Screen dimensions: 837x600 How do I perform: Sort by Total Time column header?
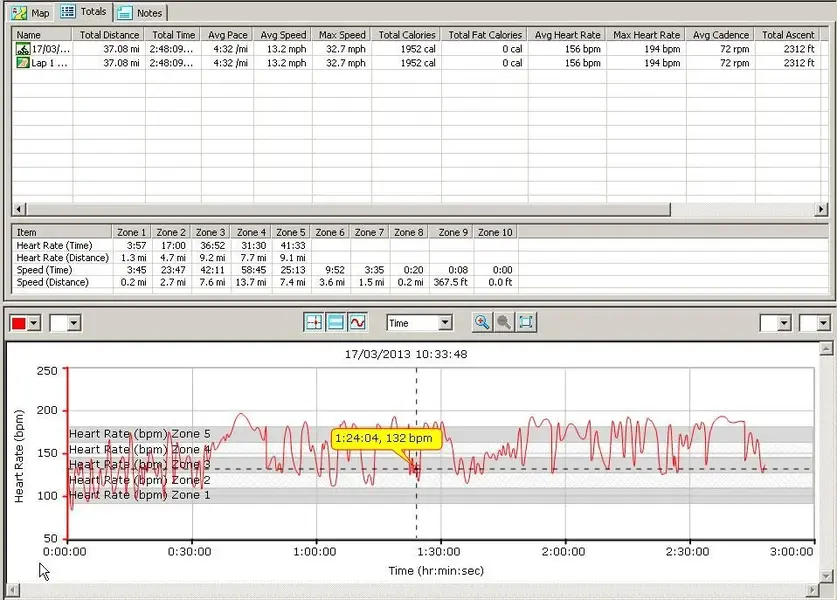click(x=173, y=35)
